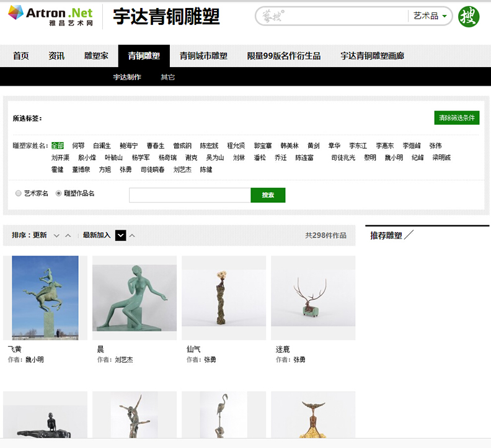Click the green 搜索 filter button
This screenshot has height=448, width=491.
tap(268, 195)
